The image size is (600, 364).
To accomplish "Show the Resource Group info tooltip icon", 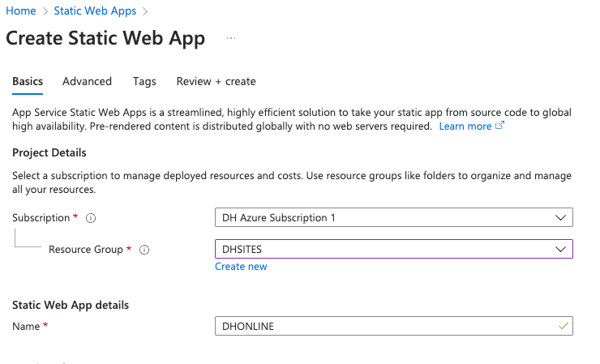I will pyautogui.click(x=144, y=250).
